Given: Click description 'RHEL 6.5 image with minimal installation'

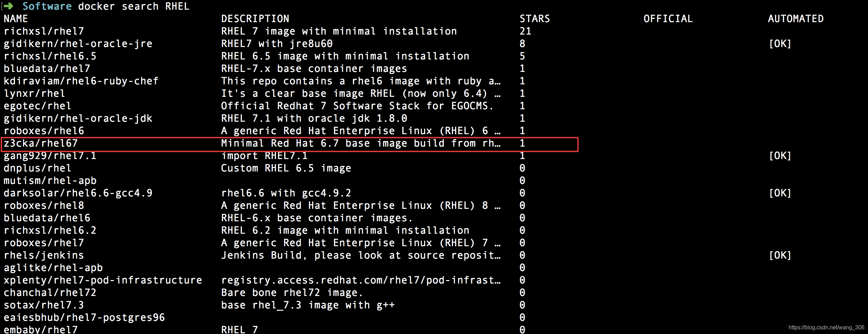Looking at the screenshot, I should pos(345,56).
